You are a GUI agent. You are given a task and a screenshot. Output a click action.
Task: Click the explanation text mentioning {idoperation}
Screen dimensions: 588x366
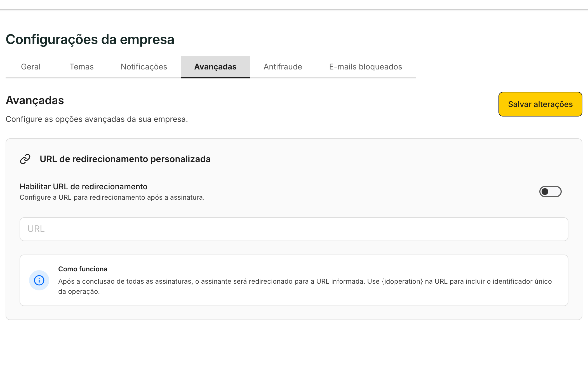[305, 286]
